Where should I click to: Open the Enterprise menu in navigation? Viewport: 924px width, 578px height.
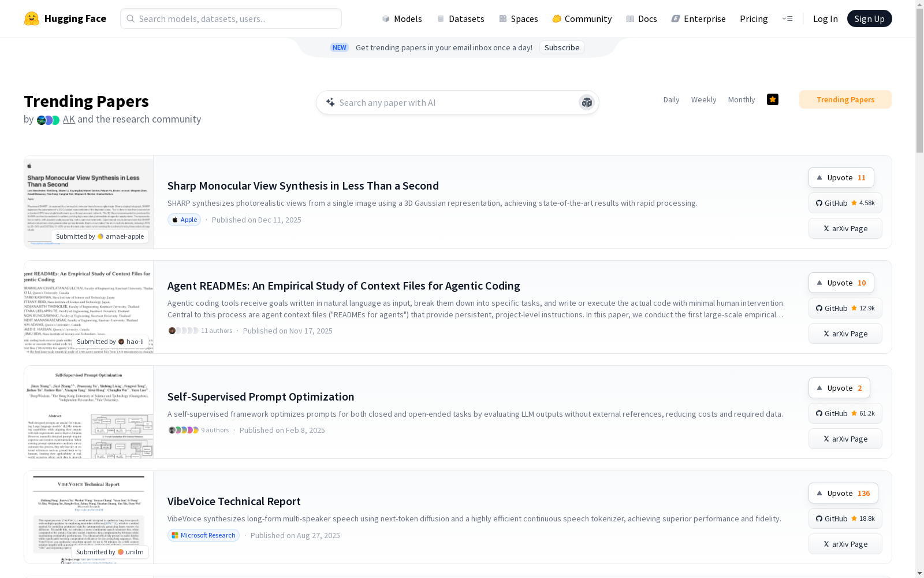pyautogui.click(x=698, y=18)
